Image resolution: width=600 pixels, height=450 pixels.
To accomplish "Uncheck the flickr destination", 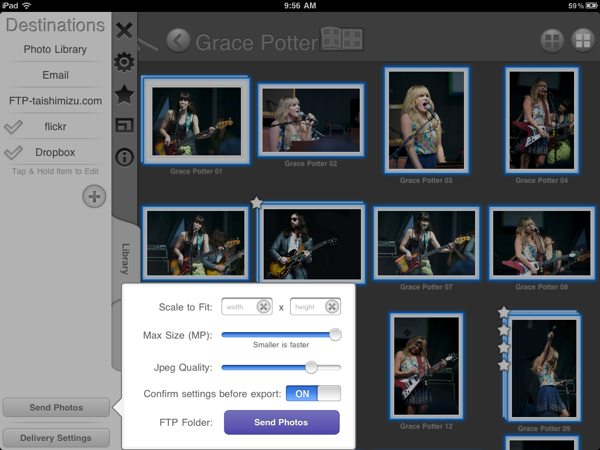I will click(x=15, y=127).
